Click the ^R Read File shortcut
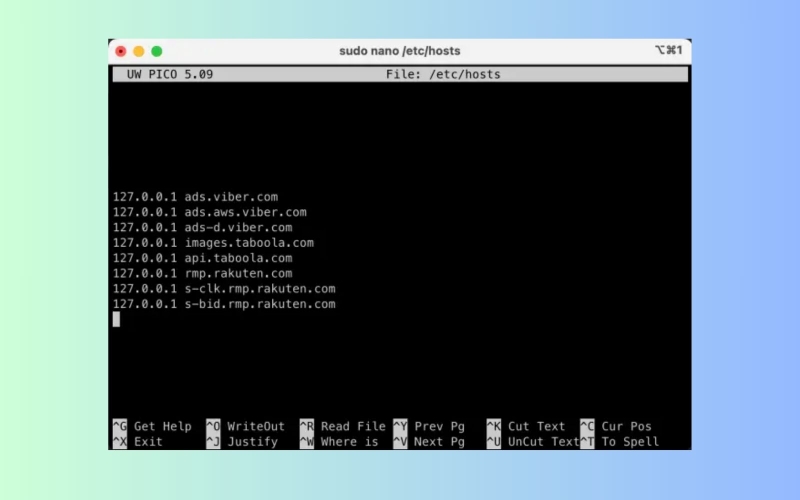 [x=342, y=427]
